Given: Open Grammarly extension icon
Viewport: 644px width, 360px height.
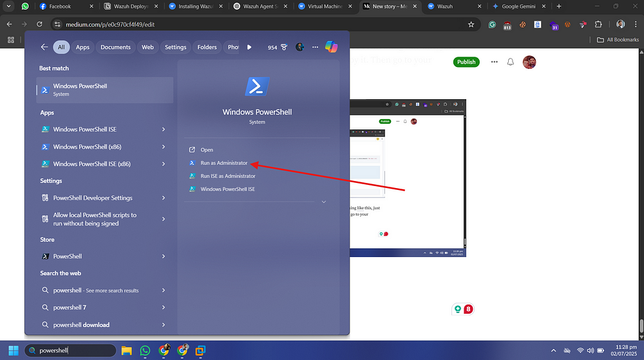Looking at the screenshot, I should click(492, 24).
